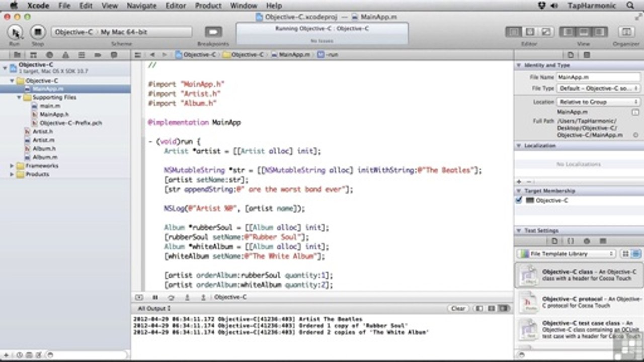Click the Stop button to end execution
The width and height of the screenshot is (644, 362).
tap(38, 32)
